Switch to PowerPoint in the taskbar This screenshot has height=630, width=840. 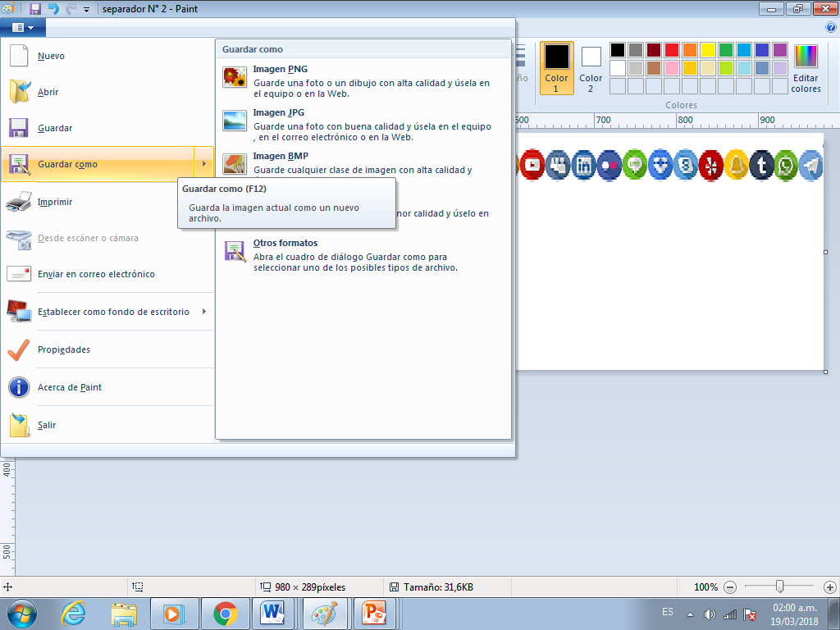click(x=374, y=614)
